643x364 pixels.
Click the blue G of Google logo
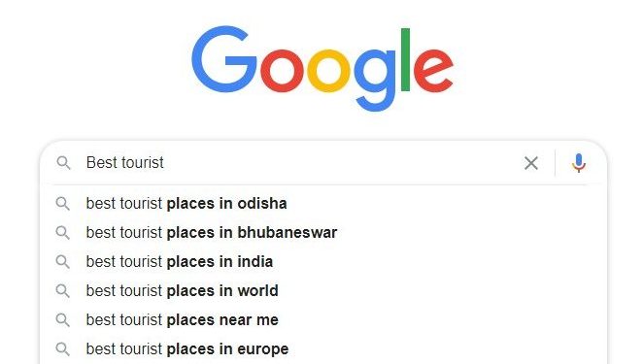coord(224,59)
